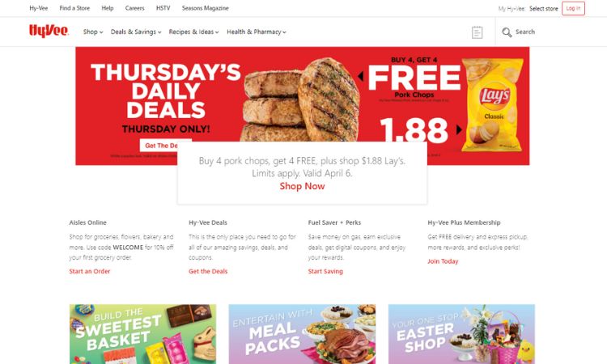
Task: Open the shopping list notepad icon
Action: (x=477, y=32)
